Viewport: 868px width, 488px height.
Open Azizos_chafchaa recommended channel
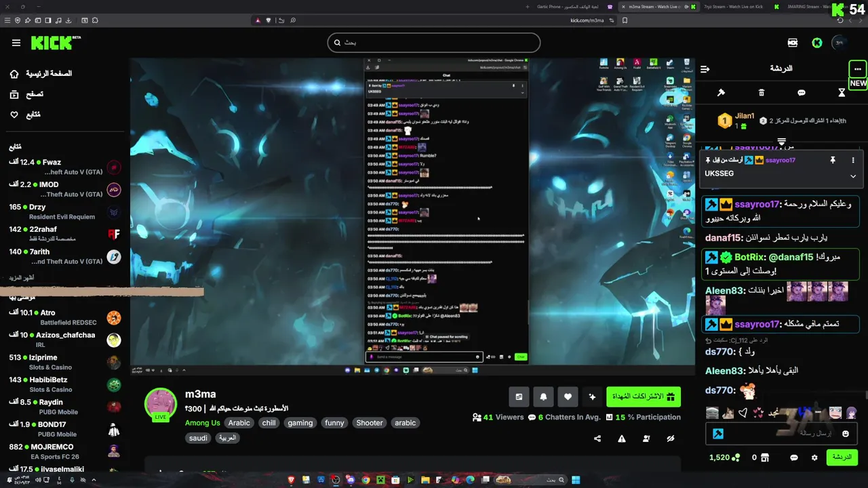tap(64, 340)
